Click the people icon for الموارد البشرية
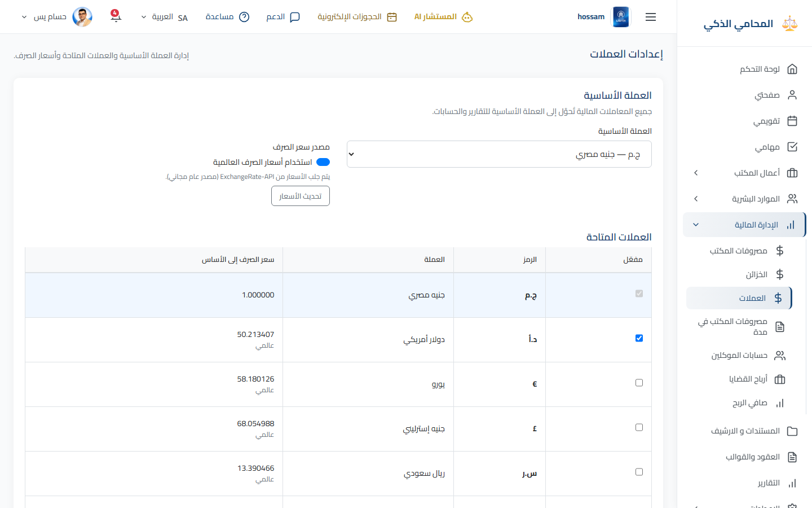Viewport: 812px width, 508px height. [x=792, y=199]
